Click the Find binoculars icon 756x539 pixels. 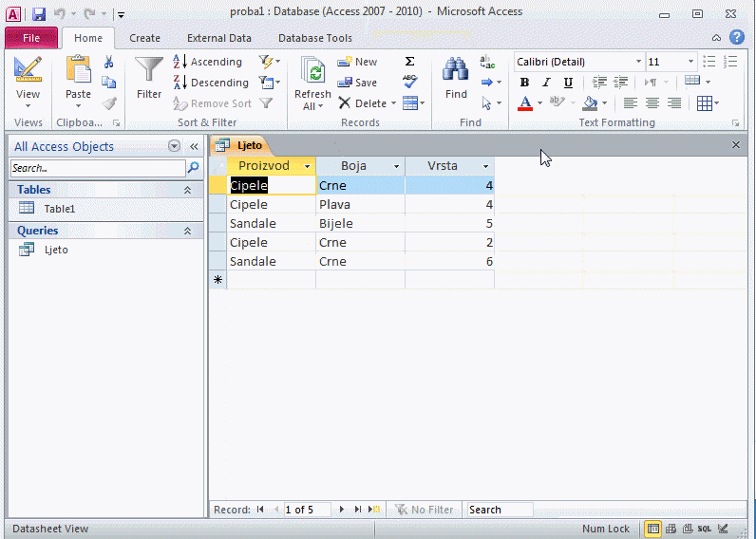coord(456,69)
